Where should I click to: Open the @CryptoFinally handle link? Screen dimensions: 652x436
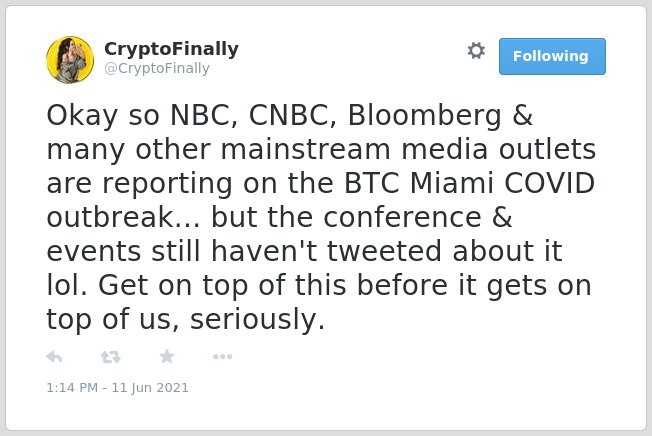tap(157, 68)
